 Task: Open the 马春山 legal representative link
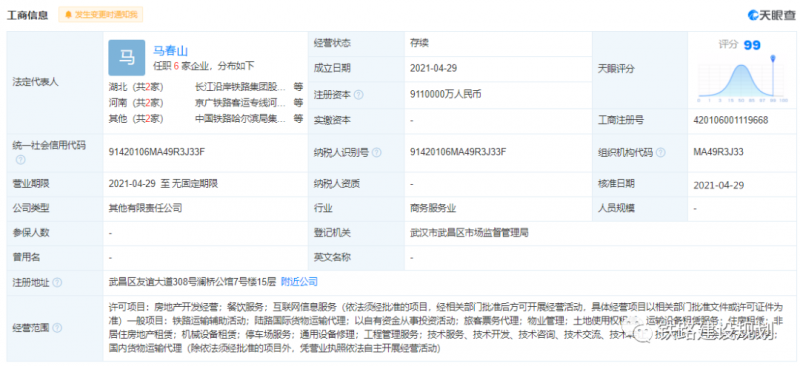coord(171,51)
